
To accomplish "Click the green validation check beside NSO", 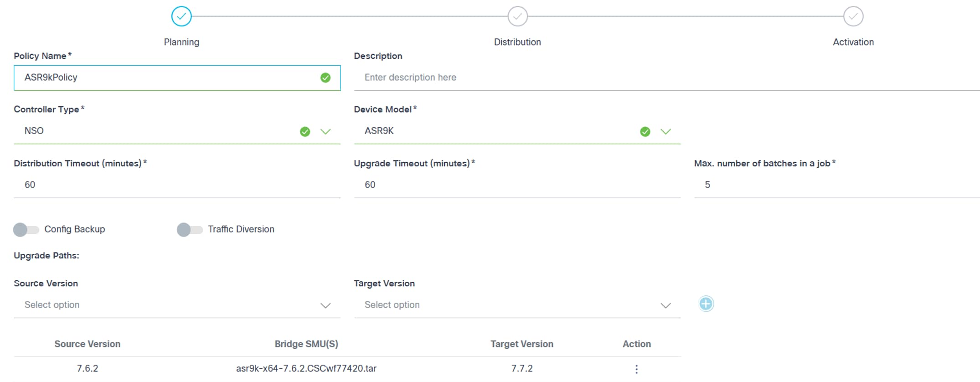I will click(305, 132).
